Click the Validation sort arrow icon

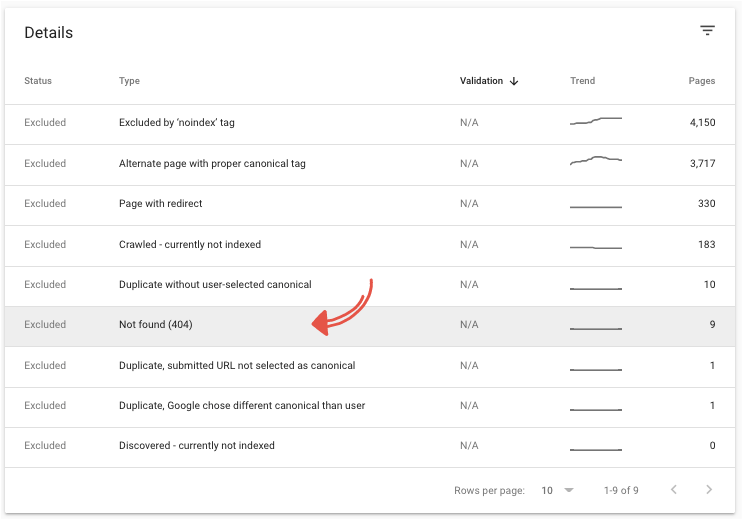(x=514, y=81)
